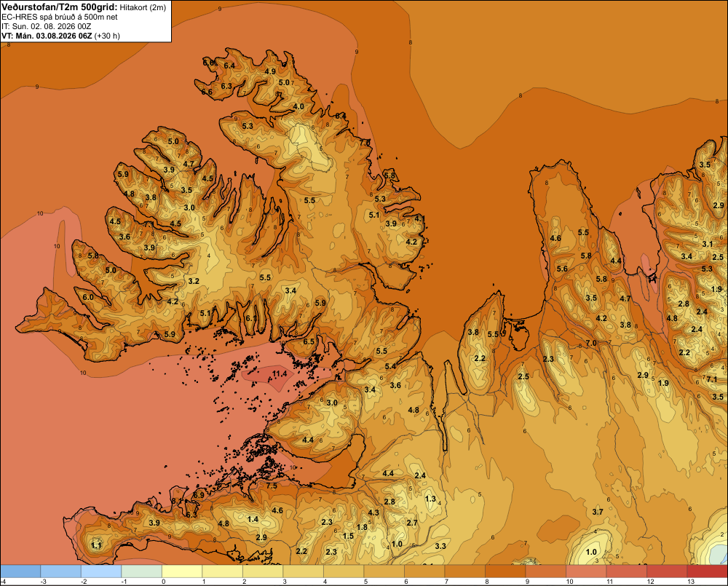Click the 5.6 temperature value

tap(562, 269)
